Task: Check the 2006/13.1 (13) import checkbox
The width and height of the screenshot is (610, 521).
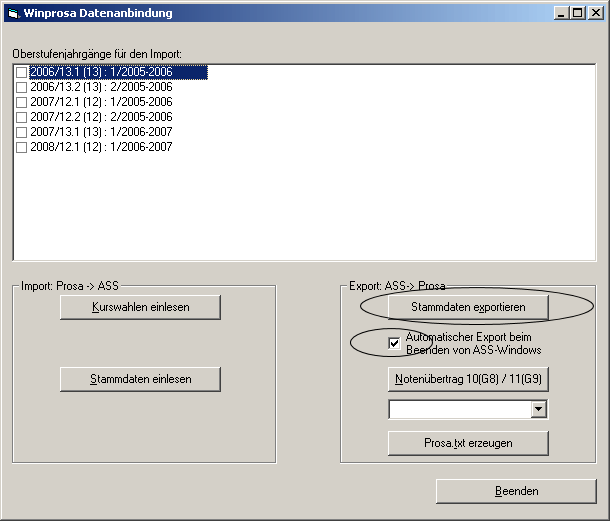Action: click(x=22, y=72)
